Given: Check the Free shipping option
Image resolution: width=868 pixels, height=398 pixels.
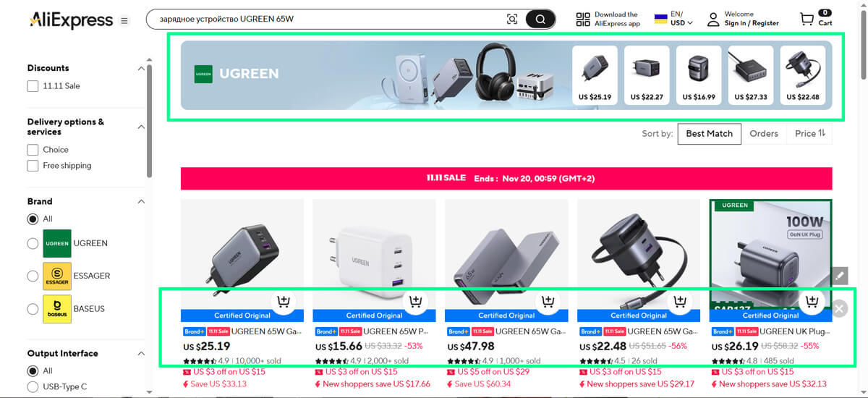Looking at the screenshot, I should 33,166.
